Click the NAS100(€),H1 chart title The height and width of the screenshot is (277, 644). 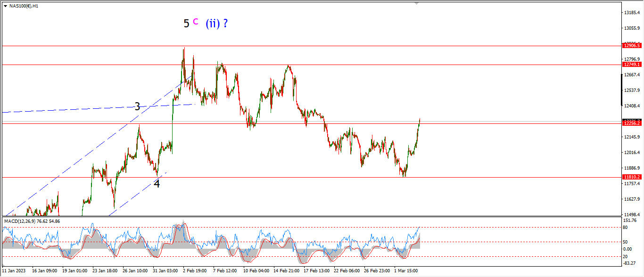point(24,6)
